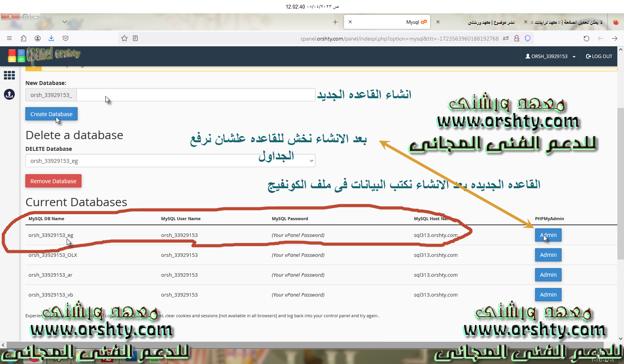Viewport: 624px width, 364px height.
Task: Close the معهد ترايدنت tab
Action: click(526, 22)
